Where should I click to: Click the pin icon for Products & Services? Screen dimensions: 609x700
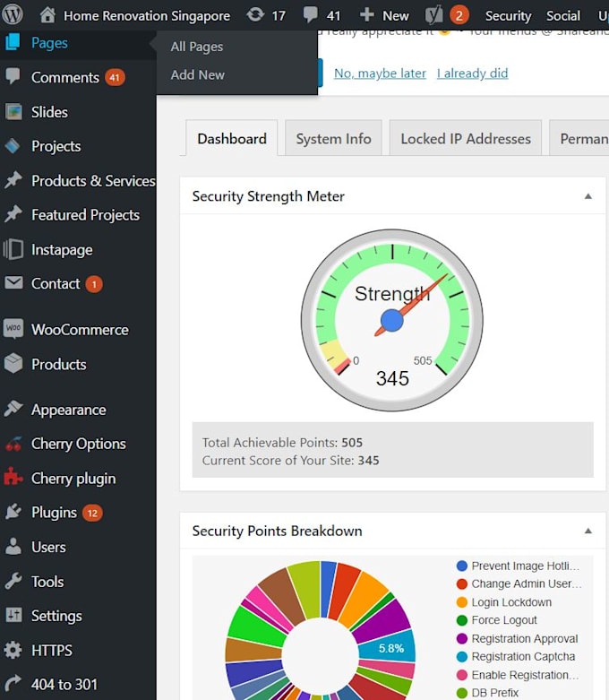click(x=13, y=180)
